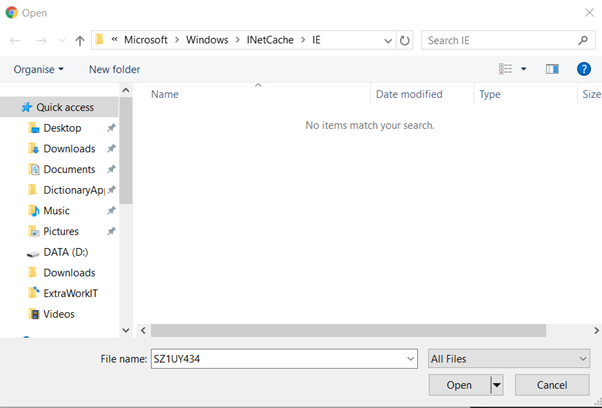This screenshot has height=408, width=602.
Task: Click the Open button
Action: [458, 385]
